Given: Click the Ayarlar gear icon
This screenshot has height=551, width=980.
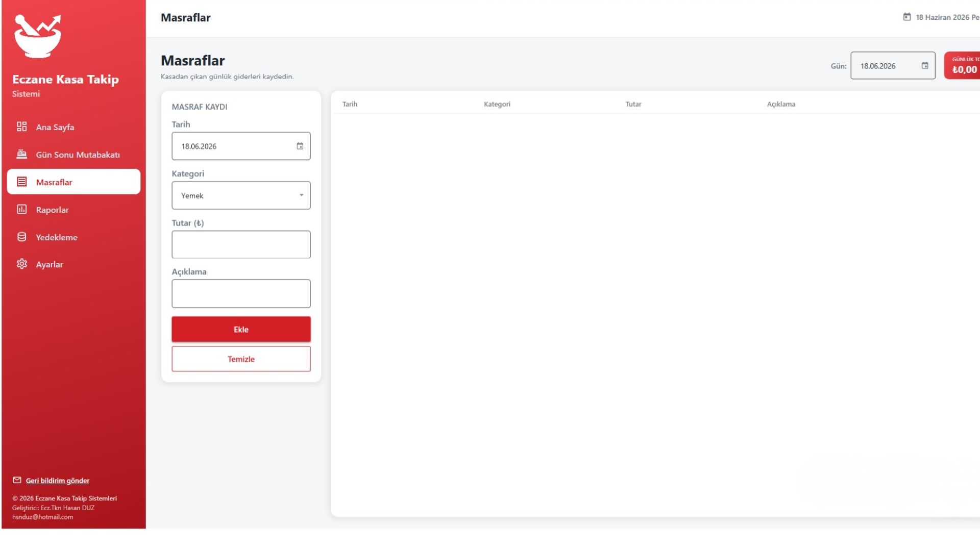Looking at the screenshot, I should click(21, 264).
